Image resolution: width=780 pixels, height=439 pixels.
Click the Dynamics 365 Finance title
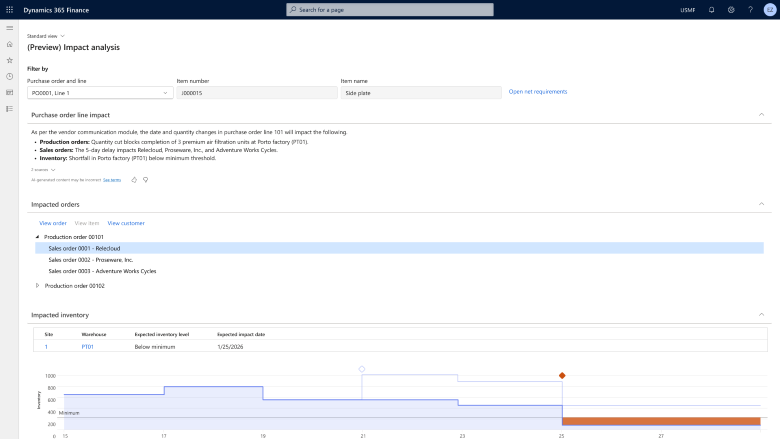[x=56, y=10]
